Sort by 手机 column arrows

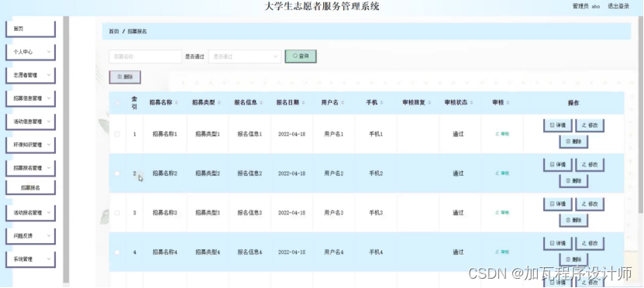click(382, 103)
